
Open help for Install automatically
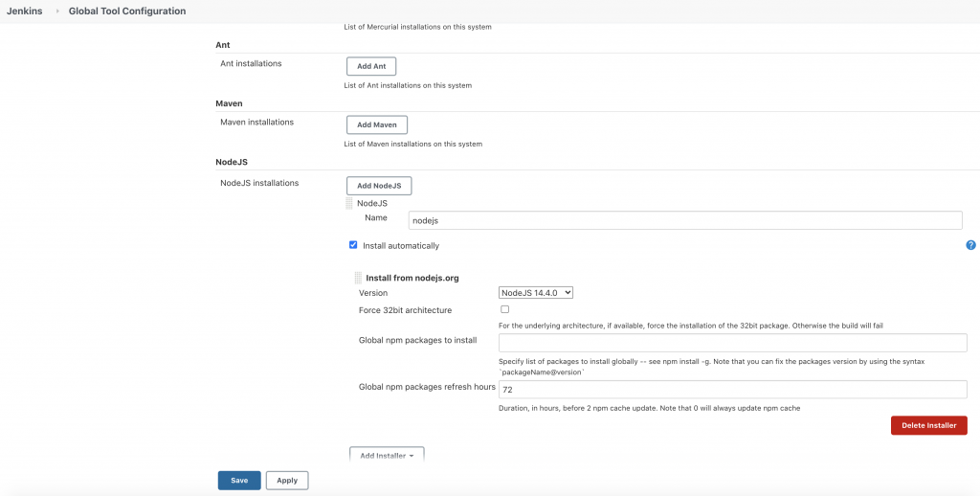click(x=970, y=245)
